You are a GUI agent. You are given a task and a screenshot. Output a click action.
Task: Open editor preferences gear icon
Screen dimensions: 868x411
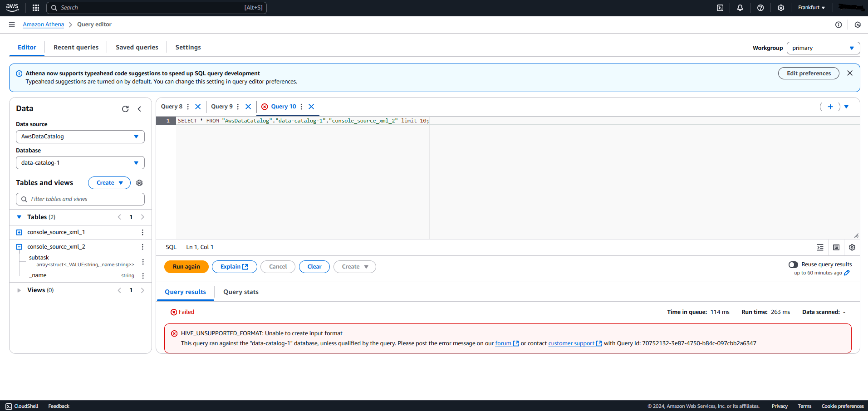pyautogui.click(x=852, y=247)
